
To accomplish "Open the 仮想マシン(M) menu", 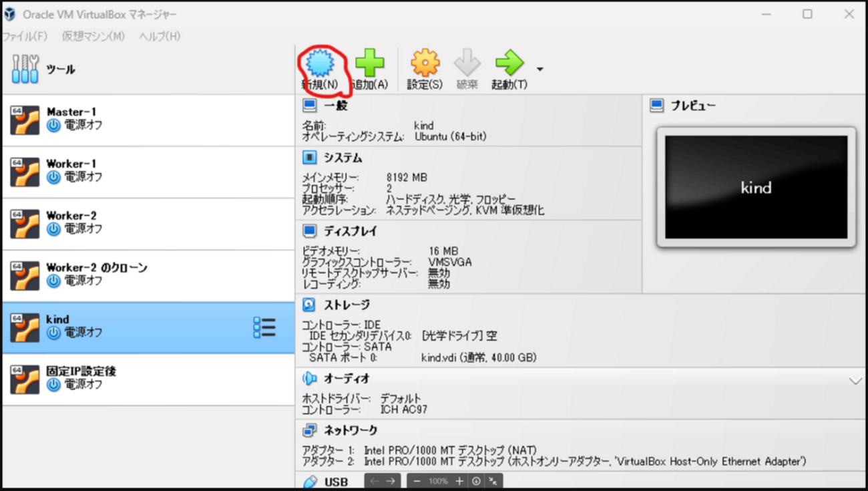I will [93, 36].
